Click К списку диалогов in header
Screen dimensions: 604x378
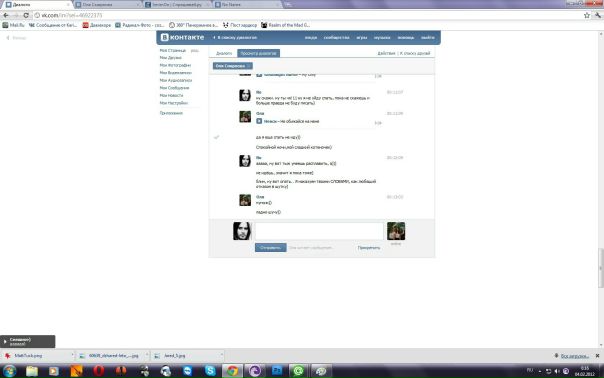coord(235,38)
